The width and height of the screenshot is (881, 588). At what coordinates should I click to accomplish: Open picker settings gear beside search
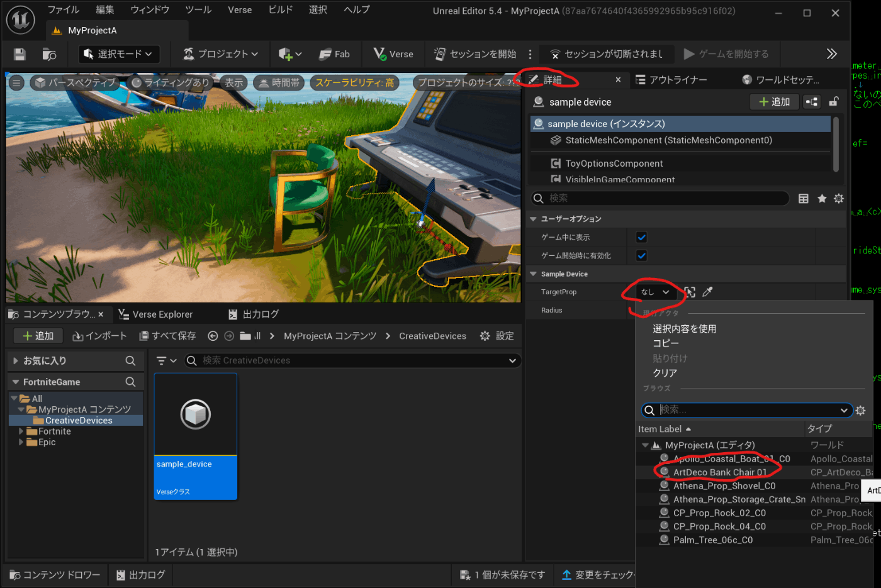click(860, 410)
